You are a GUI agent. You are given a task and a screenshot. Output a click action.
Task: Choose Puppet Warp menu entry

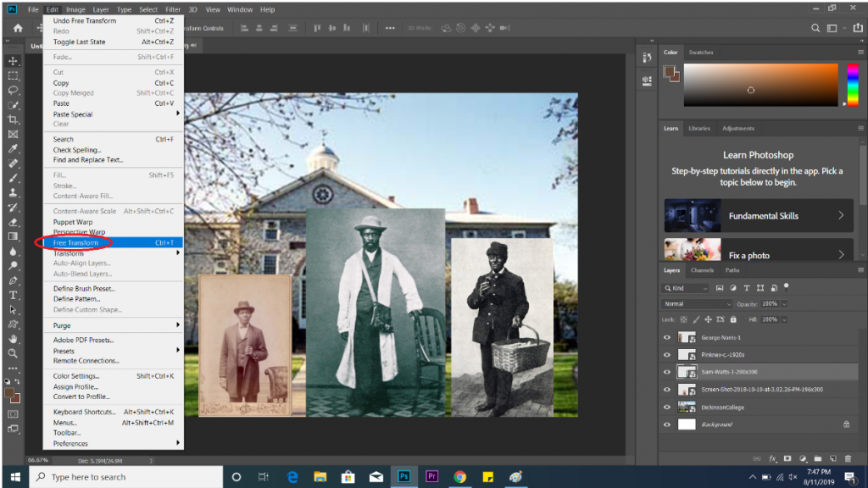click(x=114, y=223)
